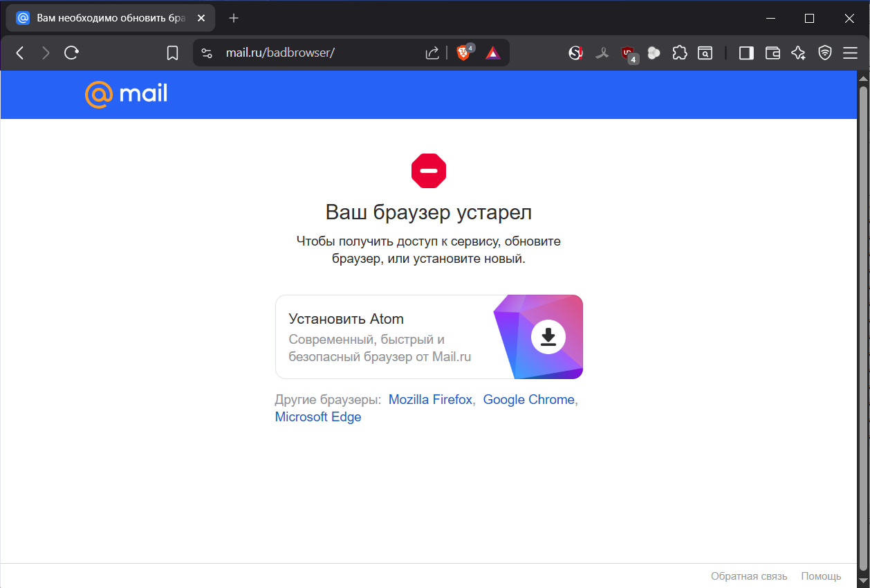This screenshot has width=870, height=588.
Task: Launch Leo AI assistant
Action: 798,53
